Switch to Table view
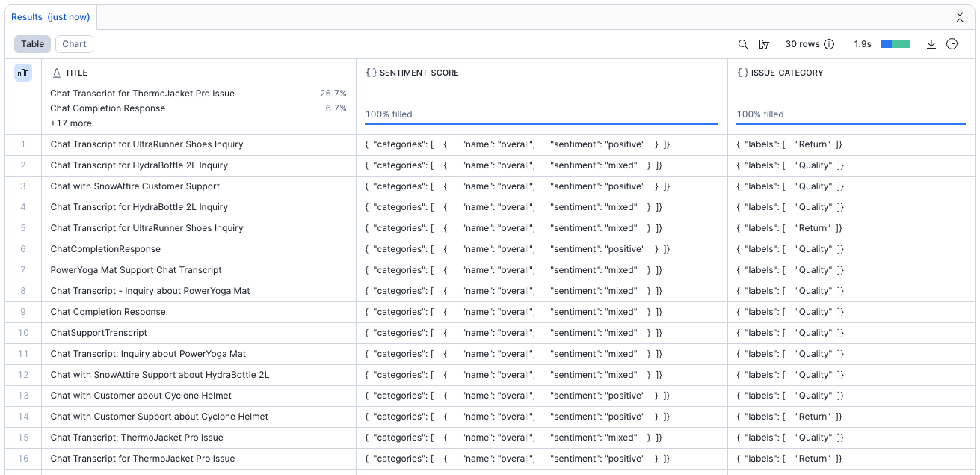The image size is (980, 475). [32, 44]
